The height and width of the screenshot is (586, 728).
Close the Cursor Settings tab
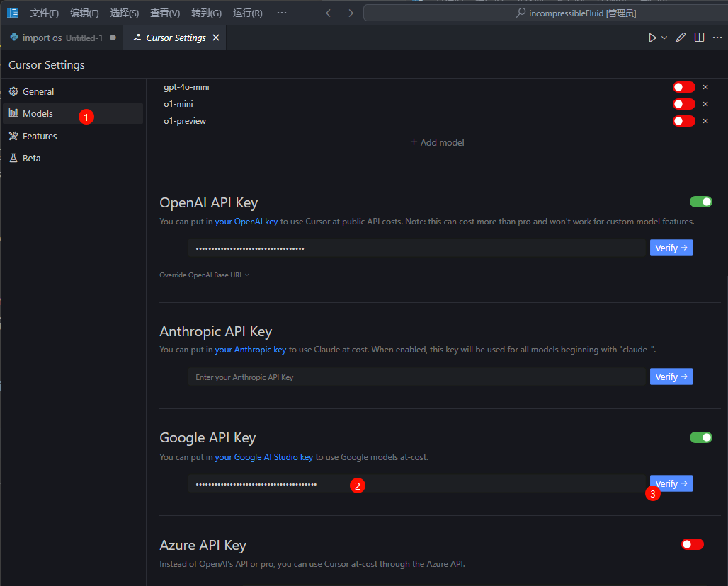[216, 38]
